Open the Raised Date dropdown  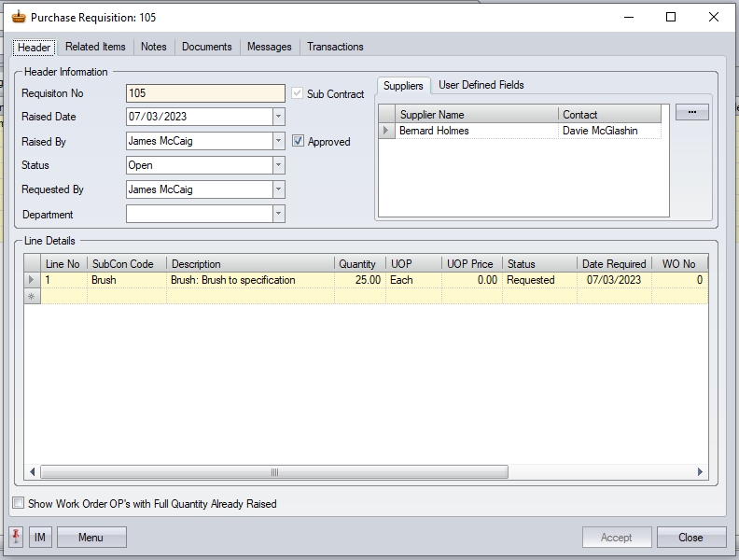click(x=278, y=117)
